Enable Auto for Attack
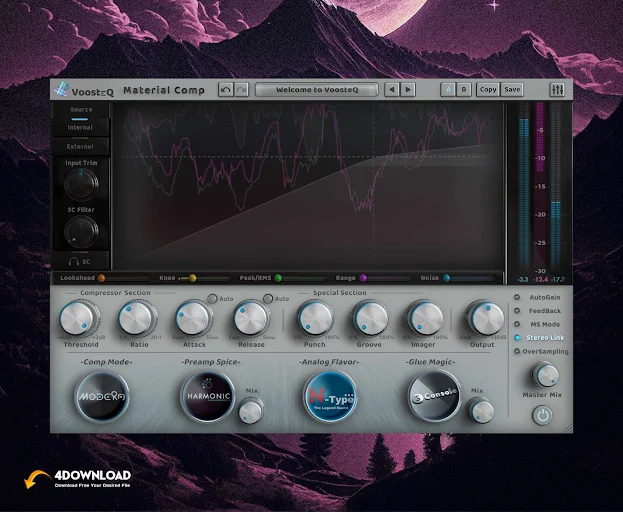The width and height of the screenshot is (623, 512). point(213,299)
